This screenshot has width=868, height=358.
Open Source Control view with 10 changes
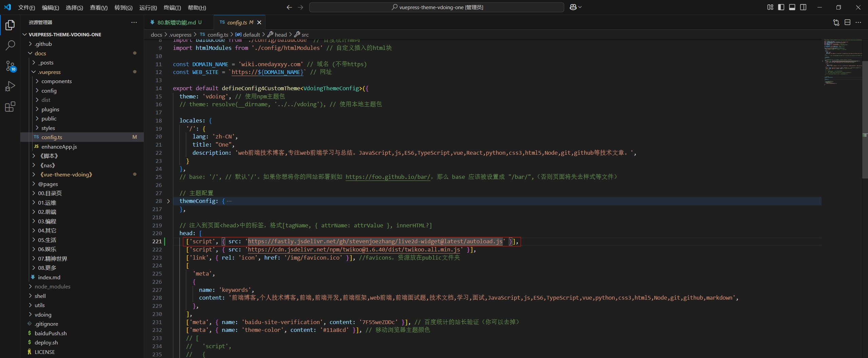tap(10, 66)
